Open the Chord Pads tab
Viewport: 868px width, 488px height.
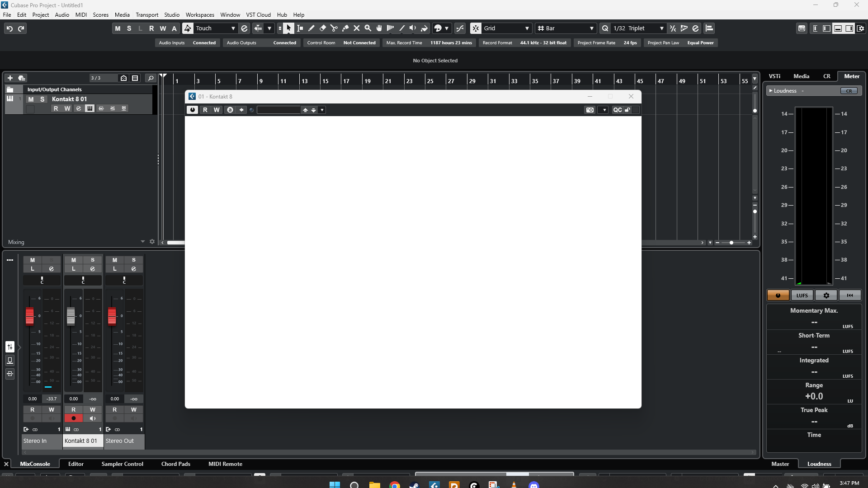(x=175, y=464)
